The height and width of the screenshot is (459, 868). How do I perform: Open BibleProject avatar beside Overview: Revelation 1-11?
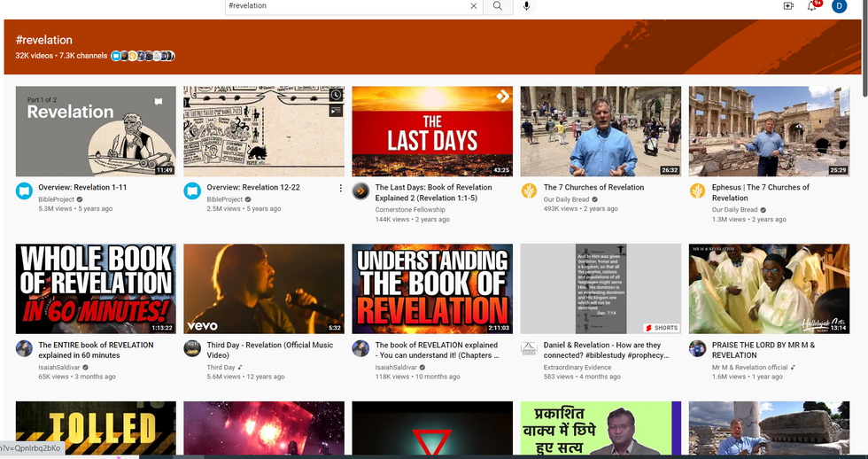click(x=24, y=191)
